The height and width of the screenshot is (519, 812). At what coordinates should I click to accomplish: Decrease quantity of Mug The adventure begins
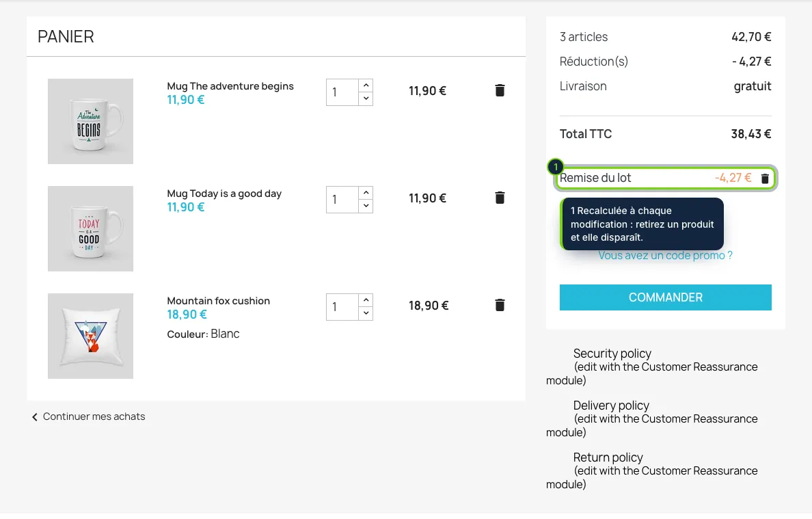(366, 98)
